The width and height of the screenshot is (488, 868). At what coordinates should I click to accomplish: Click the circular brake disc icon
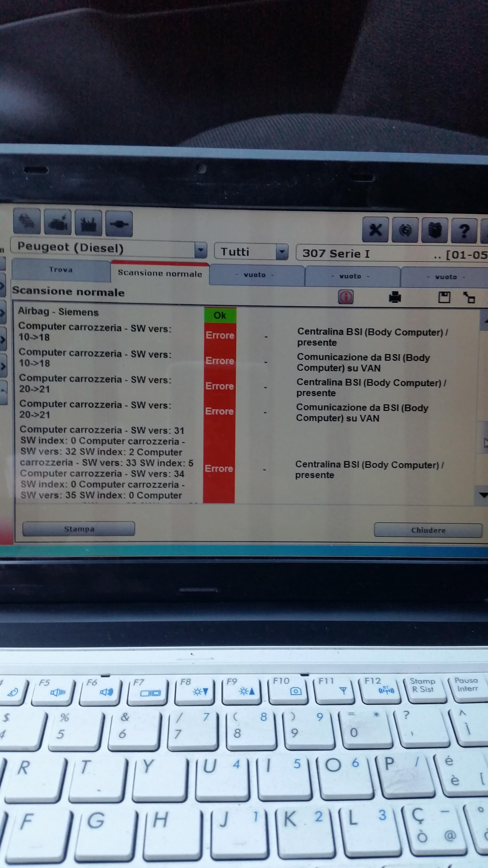point(405,230)
